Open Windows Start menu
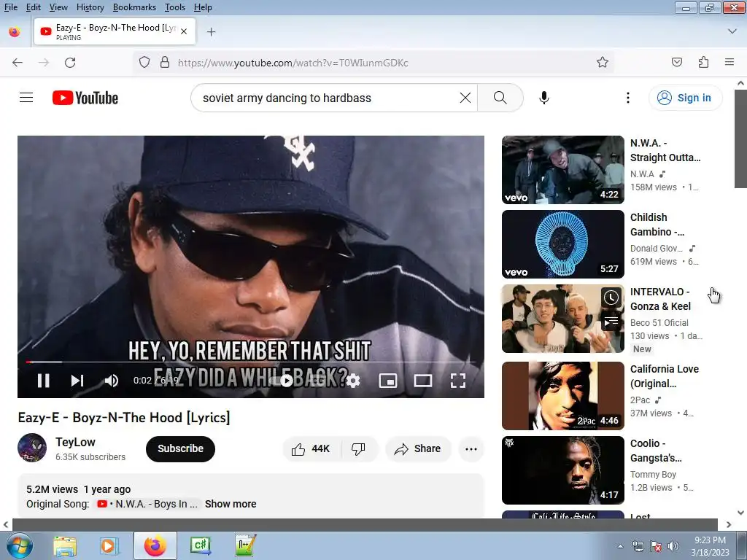 point(20,545)
